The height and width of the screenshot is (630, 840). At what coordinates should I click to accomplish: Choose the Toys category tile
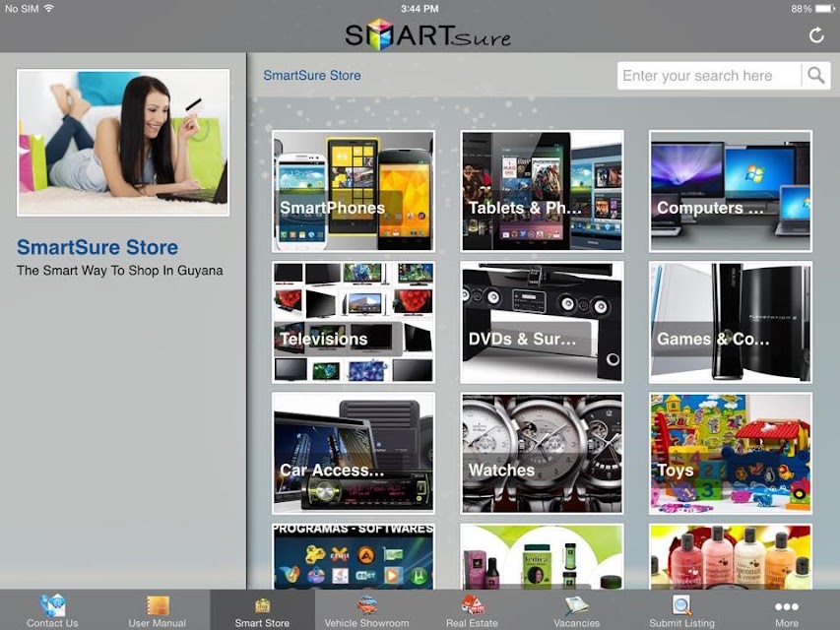[731, 453]
